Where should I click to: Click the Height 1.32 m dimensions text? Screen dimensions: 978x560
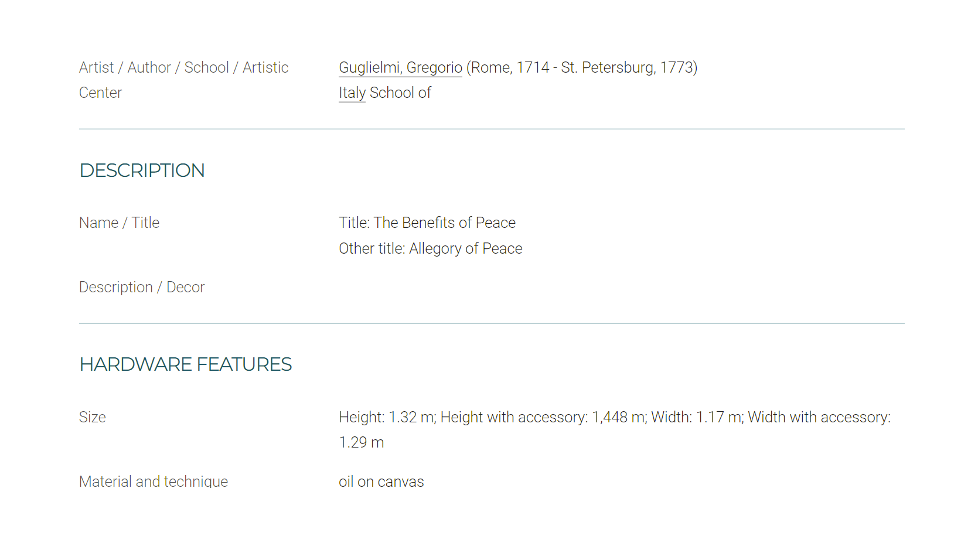pos(387,417)
